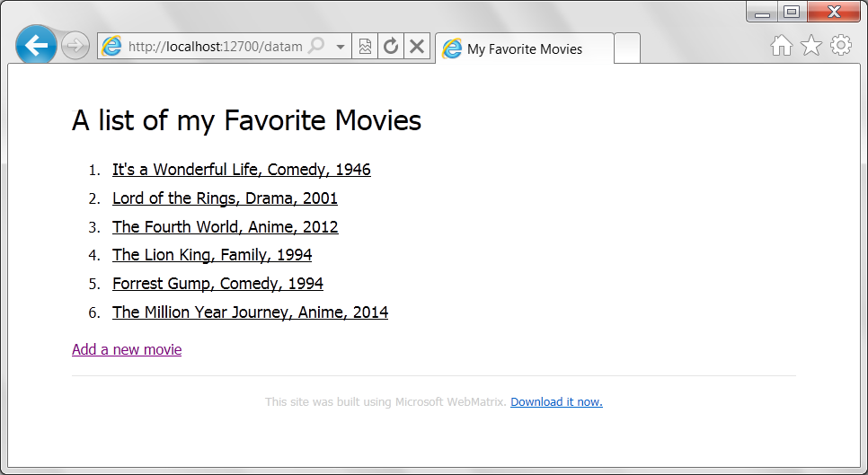This screenshot has height=475, width=868.
Task: Click the footer text about Microsoft WebMatrix
Action: point(385,402)
